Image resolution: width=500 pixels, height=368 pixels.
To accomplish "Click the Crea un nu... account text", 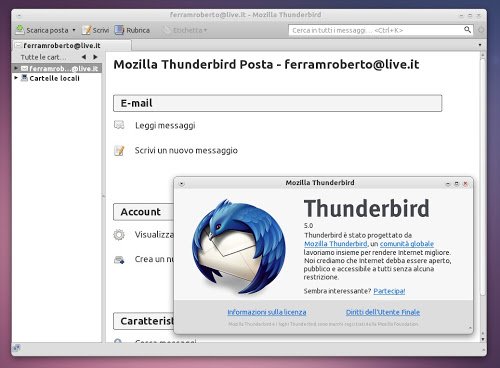I will tap(154, 259).
